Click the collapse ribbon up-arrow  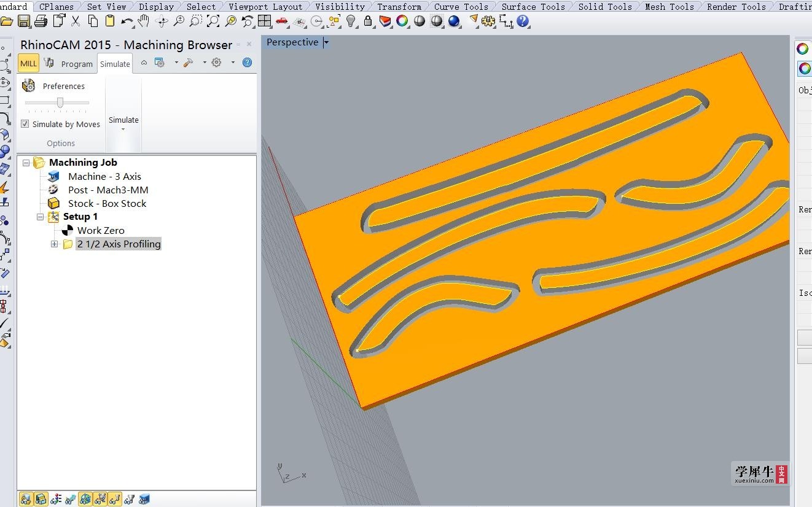[144, 63]
